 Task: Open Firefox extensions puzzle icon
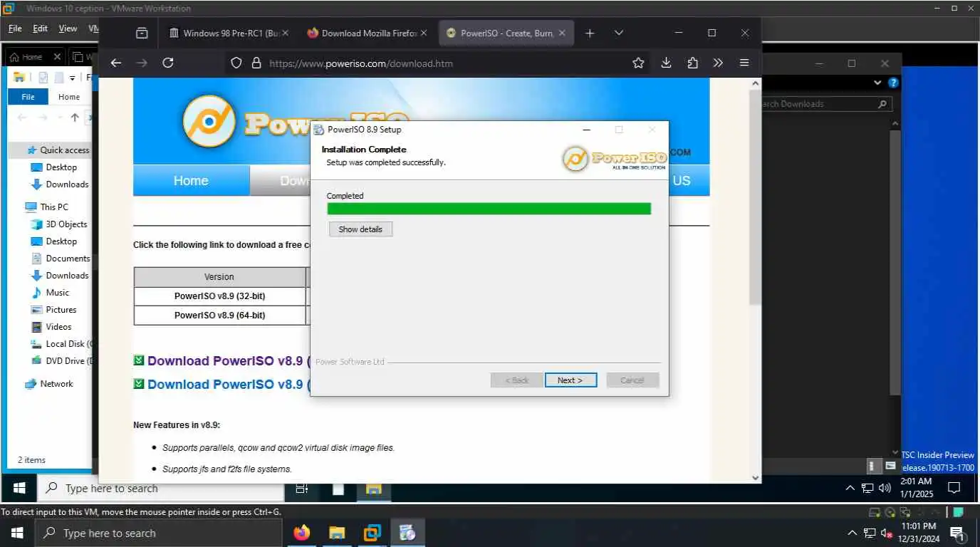(x=692, y=63)
